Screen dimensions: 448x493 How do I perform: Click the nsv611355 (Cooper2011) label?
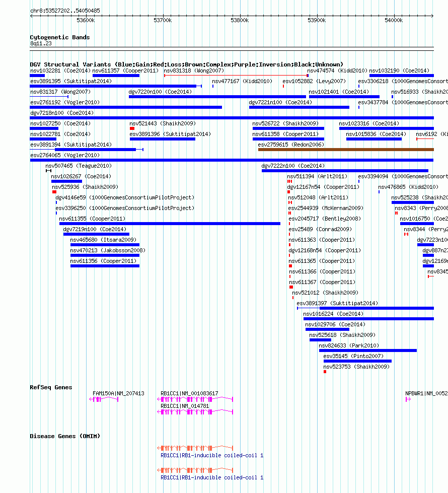[x=92, y=219]
